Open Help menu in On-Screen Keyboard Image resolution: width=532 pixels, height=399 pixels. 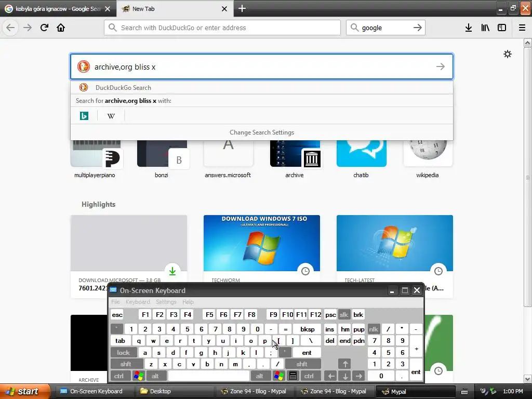pos(188,302)
